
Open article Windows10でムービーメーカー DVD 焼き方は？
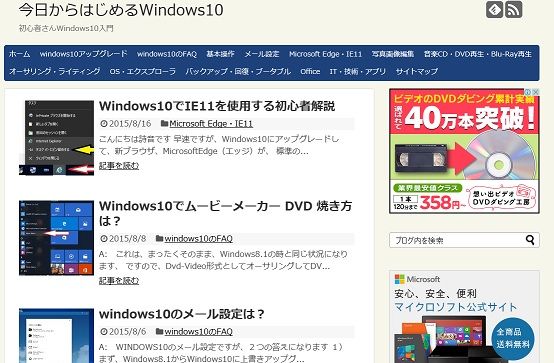tap(225, 213)
